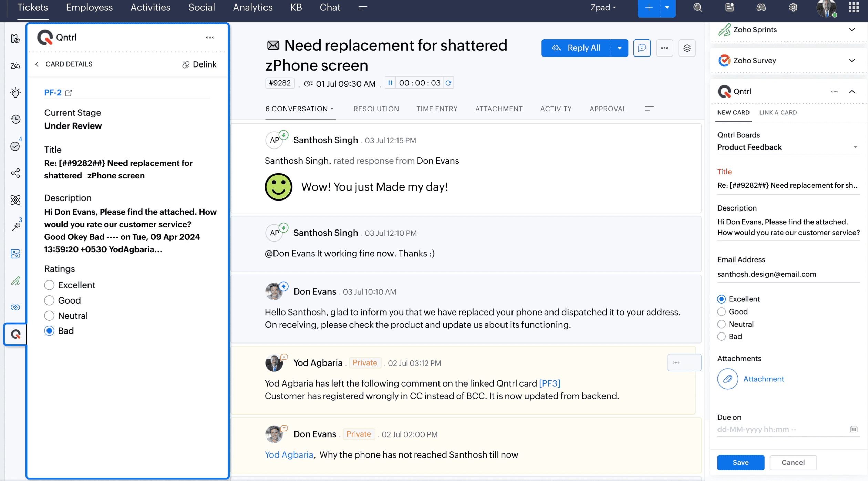Open PF-2 card in external link icon
This screenshot has width=868, height=481.
tap(69, 93)
